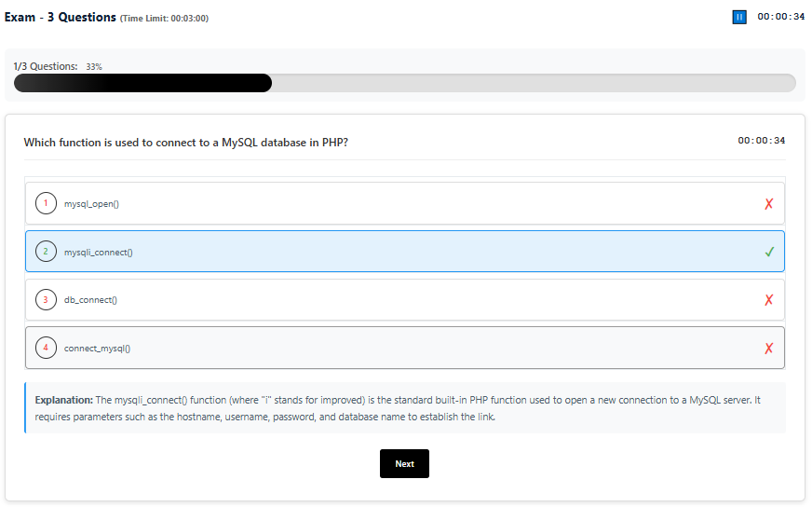The width and height of the screenshot is (812, 507).
Task: Click the Explanation text box
Action: tap(405, 408)
